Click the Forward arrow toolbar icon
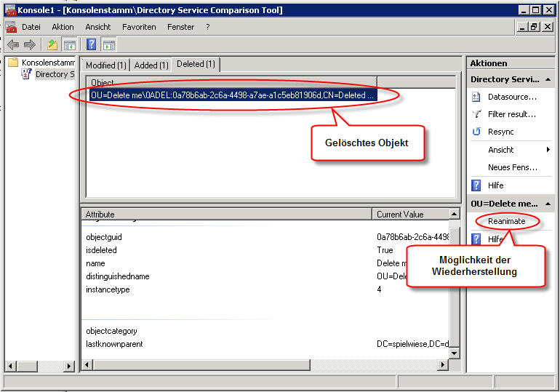 pos(30,44)
